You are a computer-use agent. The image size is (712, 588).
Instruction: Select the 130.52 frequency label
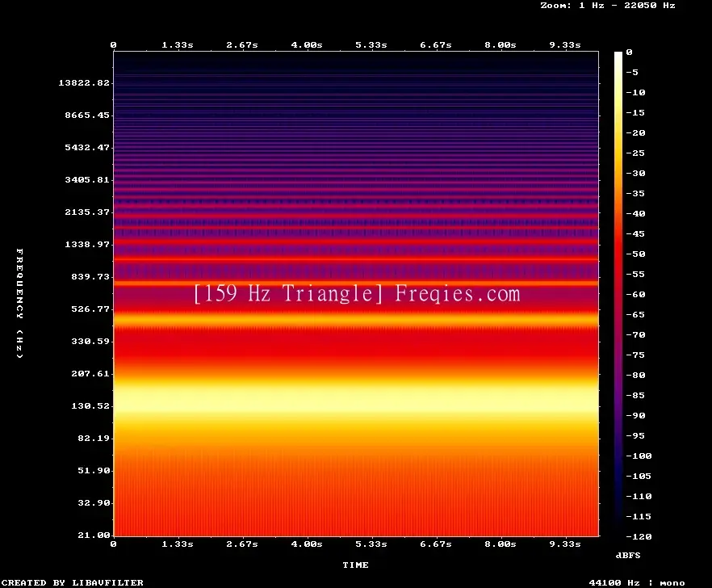coord(90,405)
